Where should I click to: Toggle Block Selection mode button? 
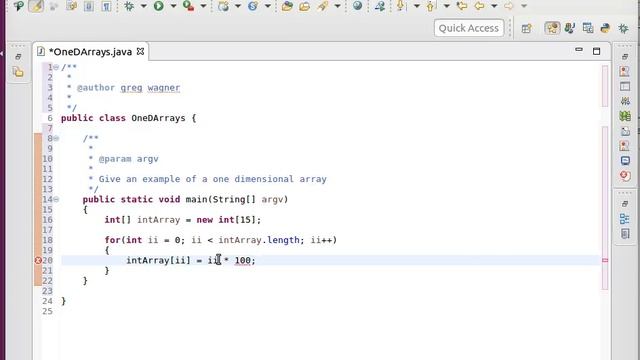[x=89, y=6]
